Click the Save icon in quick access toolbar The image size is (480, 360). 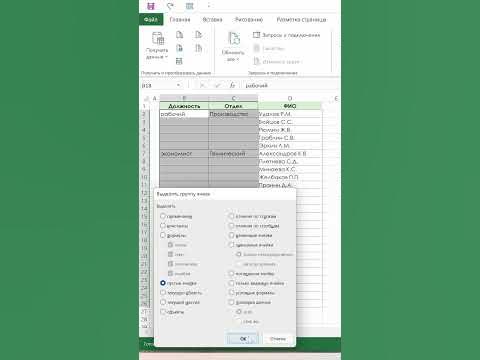pos(151,6)
